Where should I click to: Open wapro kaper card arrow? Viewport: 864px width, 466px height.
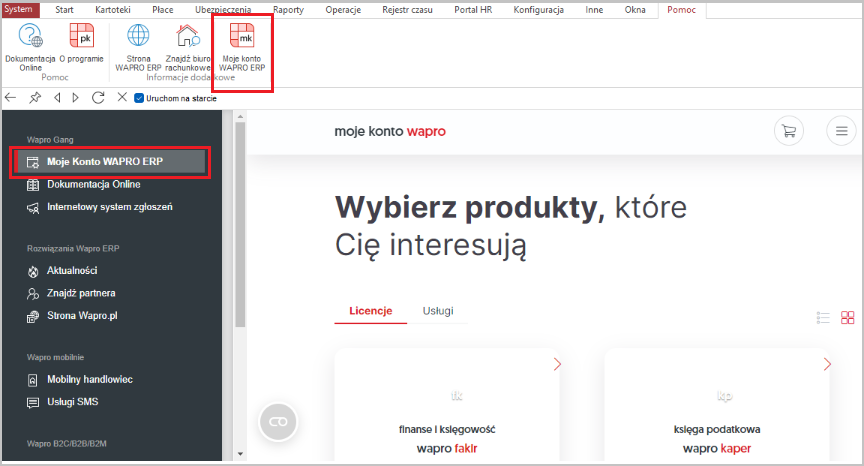(x=827, y=364)
